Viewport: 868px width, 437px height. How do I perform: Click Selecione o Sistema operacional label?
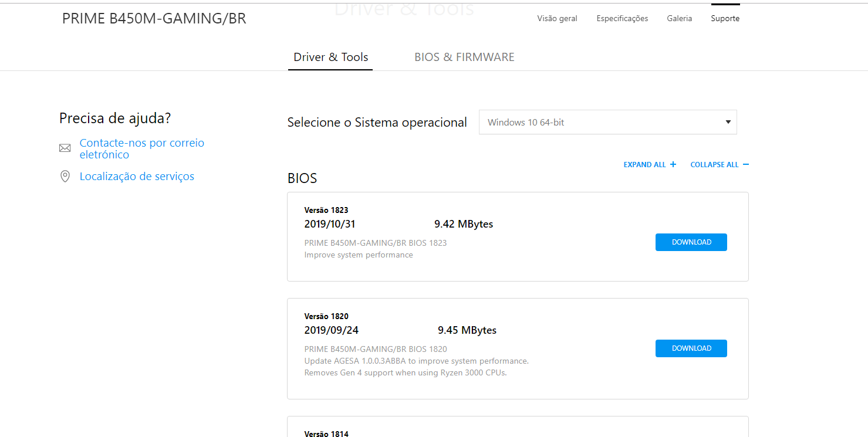(377, 123)
